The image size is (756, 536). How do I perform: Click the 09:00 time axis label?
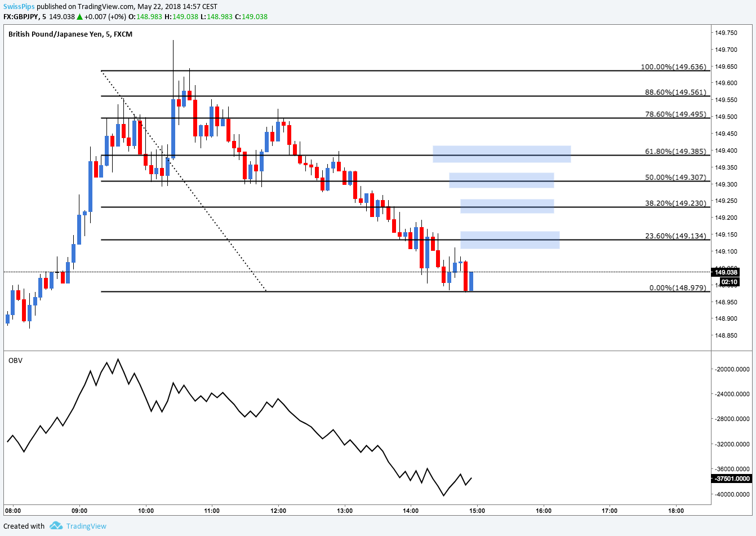point(79,511)
